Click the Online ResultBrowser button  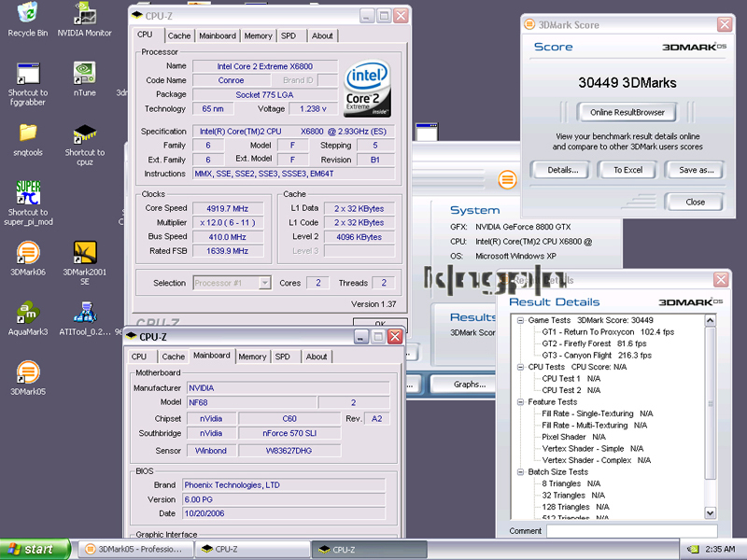click(627, 112)
